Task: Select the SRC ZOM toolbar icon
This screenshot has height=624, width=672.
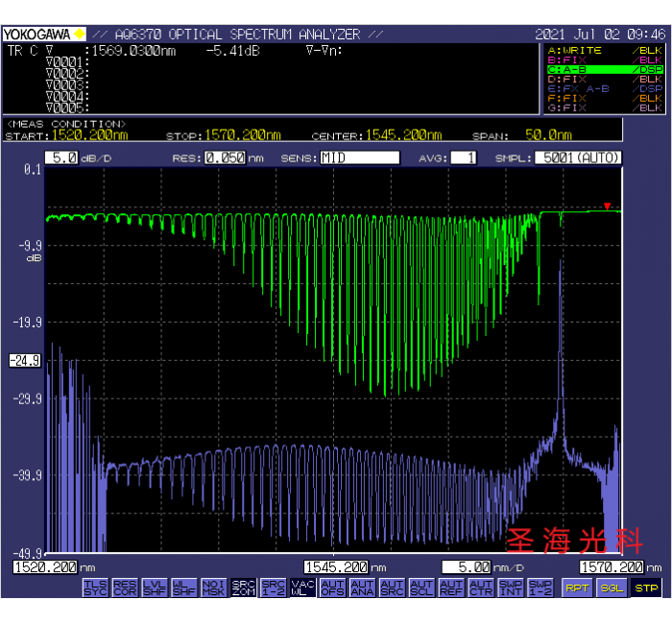Action: 243,586
